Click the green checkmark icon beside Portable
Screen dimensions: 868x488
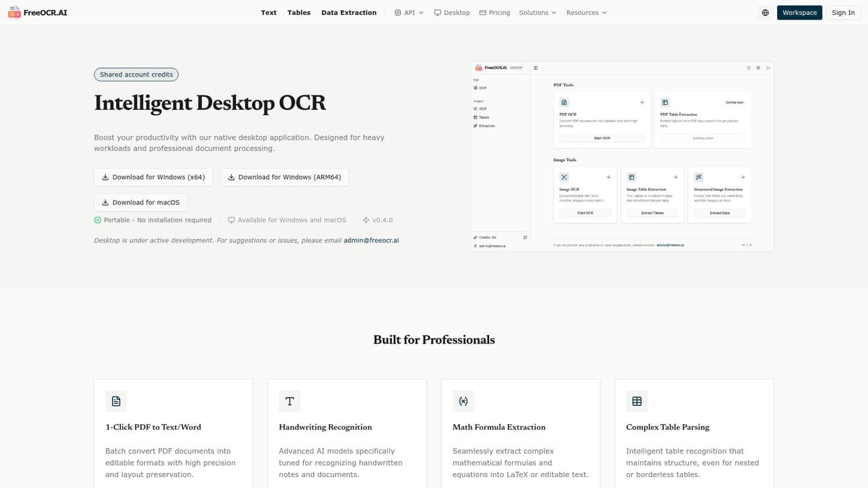point(98,220)
